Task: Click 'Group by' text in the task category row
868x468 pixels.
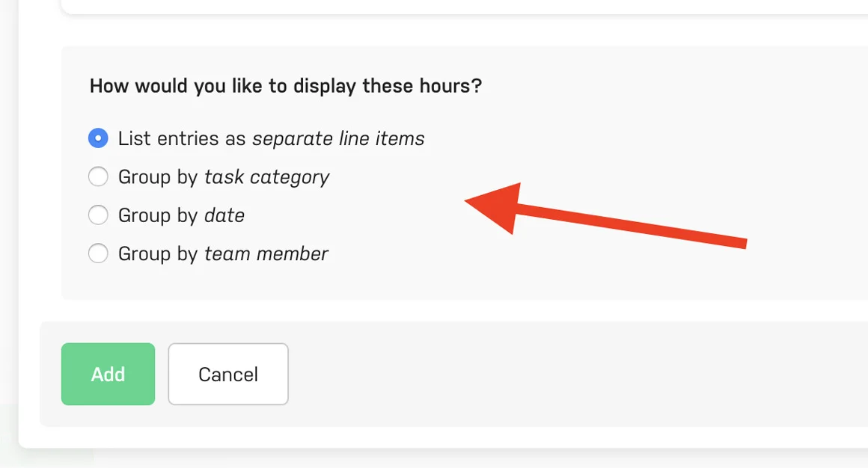Action: [158, 177]
